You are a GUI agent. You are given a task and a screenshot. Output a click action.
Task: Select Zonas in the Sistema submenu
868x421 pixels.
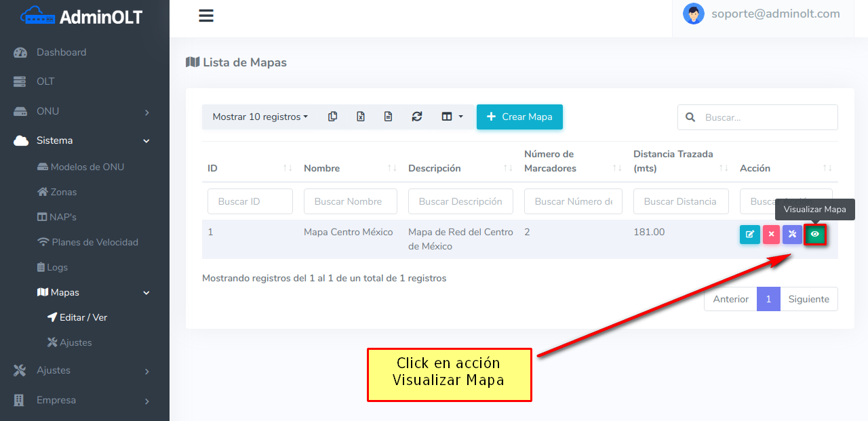63,192
